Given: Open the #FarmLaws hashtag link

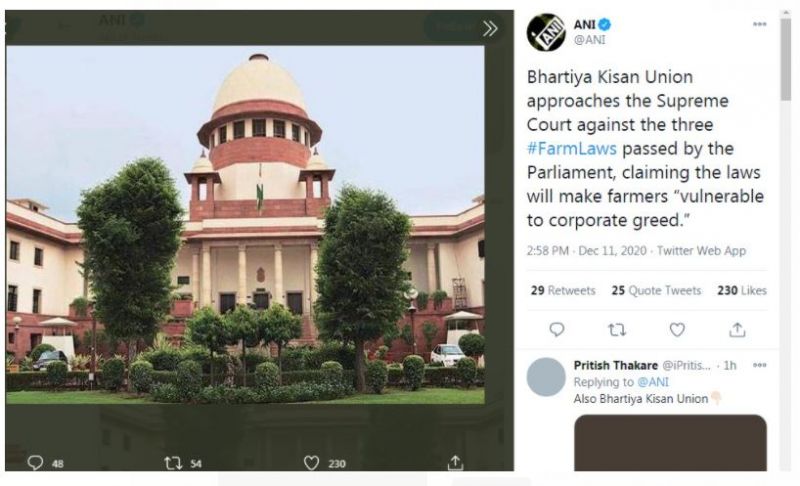Looking at the screenshot, I should pyautogui.click(x=571, y=148).
